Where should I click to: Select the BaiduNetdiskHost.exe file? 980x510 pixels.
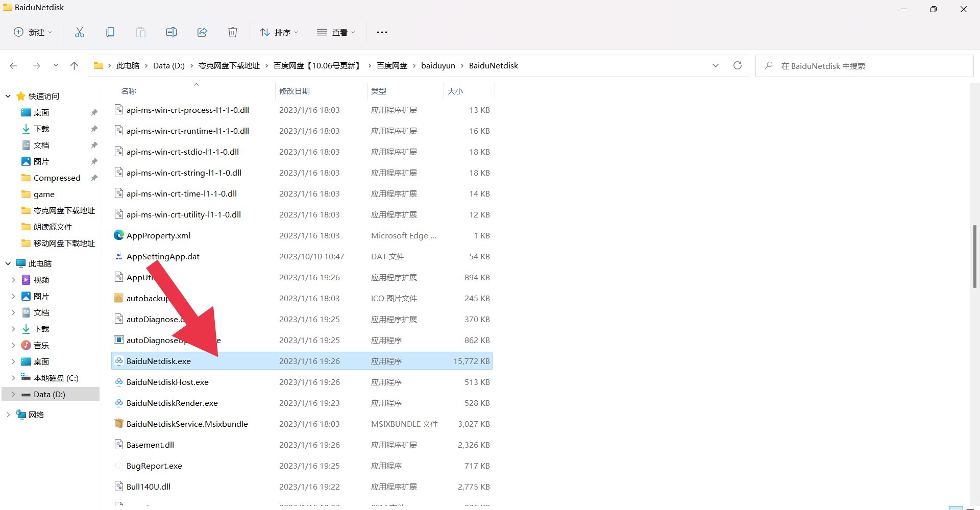(167, 382)
